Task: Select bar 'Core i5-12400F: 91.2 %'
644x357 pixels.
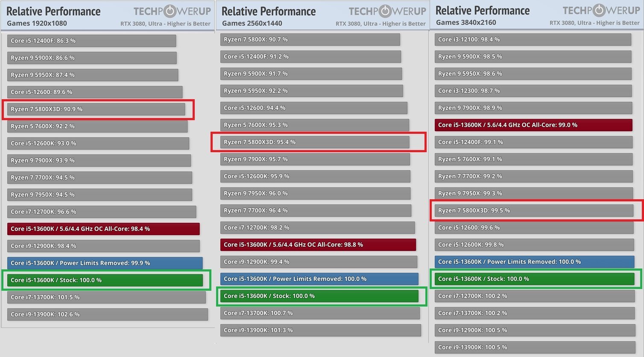Action: coord(310,56)
